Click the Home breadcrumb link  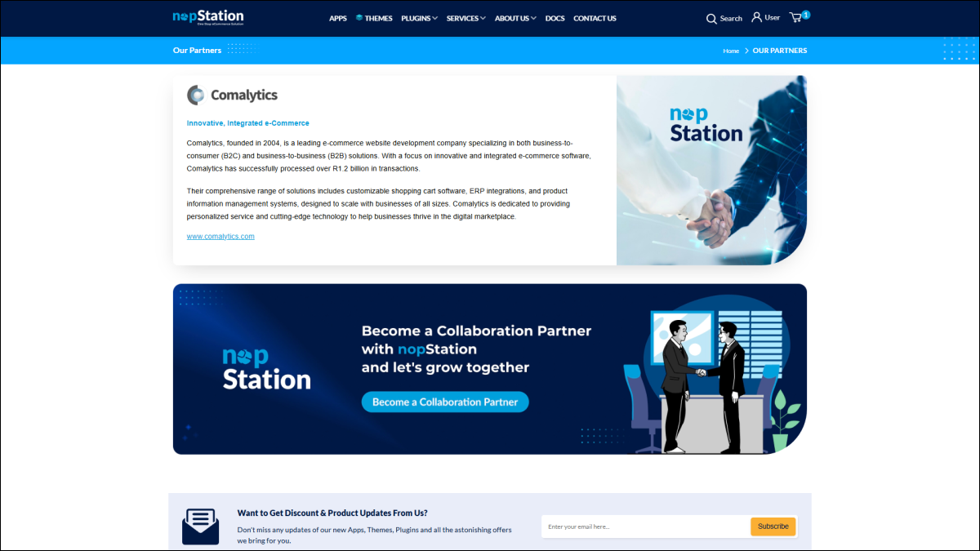pyautogui.click(x=731, y=51)
